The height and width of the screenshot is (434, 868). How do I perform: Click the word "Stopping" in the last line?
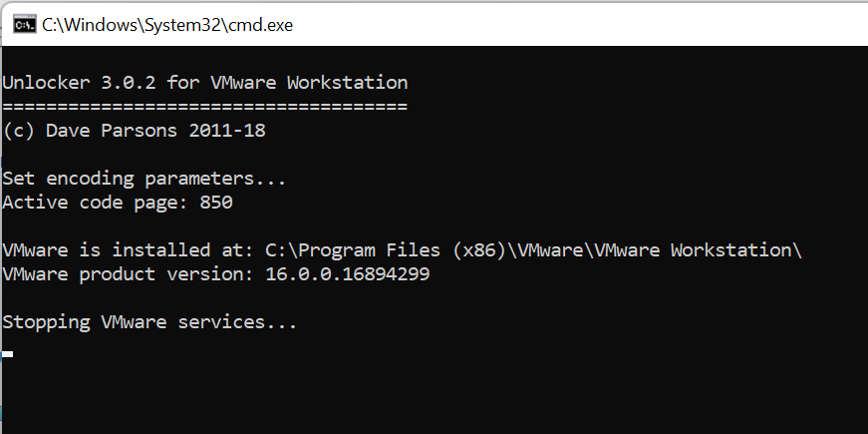[46, 322]
